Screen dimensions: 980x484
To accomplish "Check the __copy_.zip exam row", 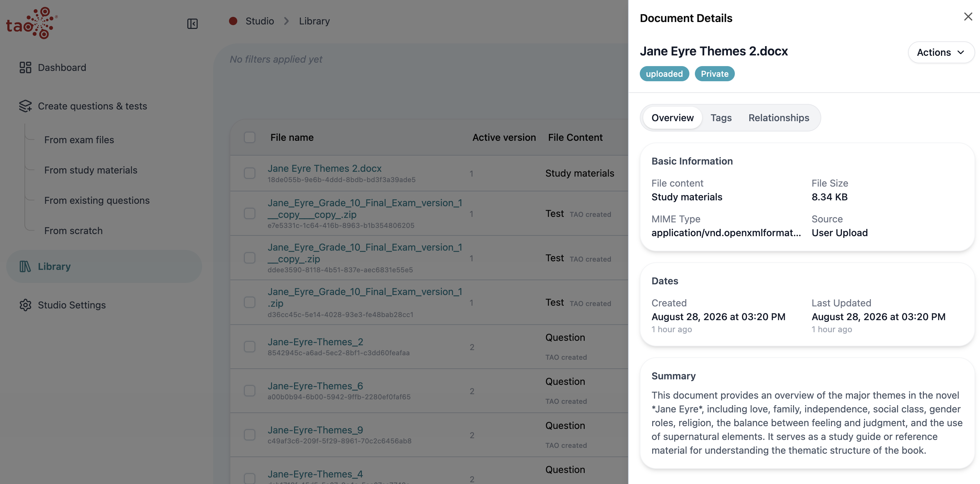I will tap(250, 258).
